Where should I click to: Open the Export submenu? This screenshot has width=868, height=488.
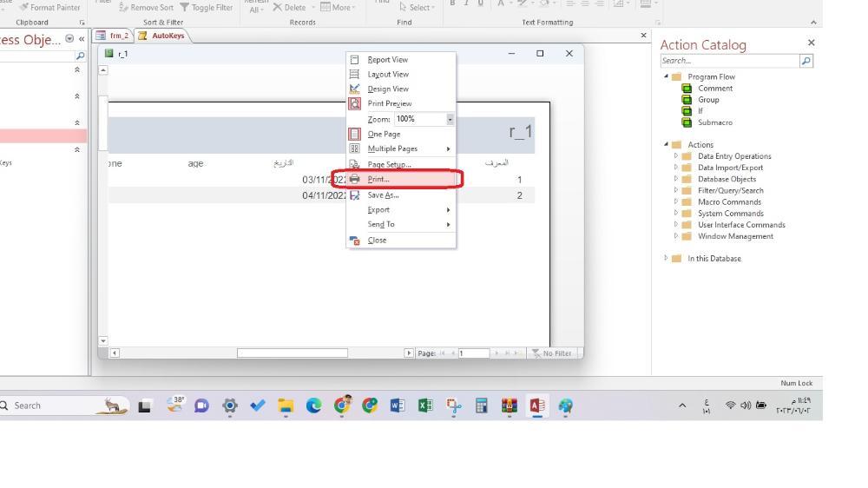(x=401, y=210)
